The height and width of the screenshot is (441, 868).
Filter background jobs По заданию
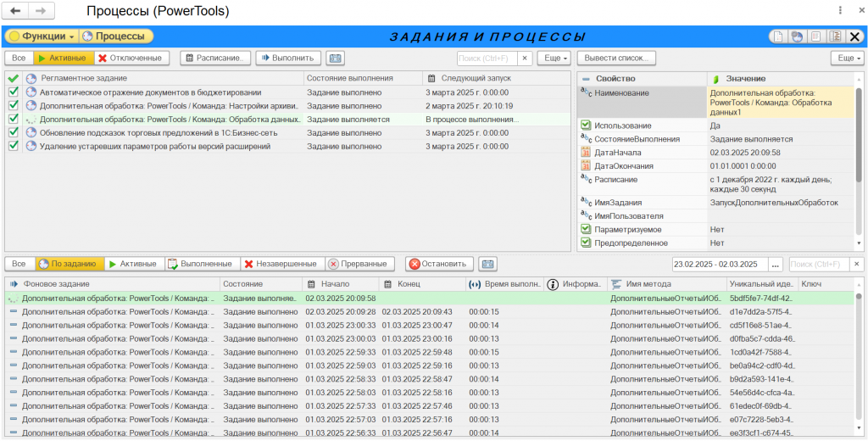pyautogui.click(x=70, y=264)
